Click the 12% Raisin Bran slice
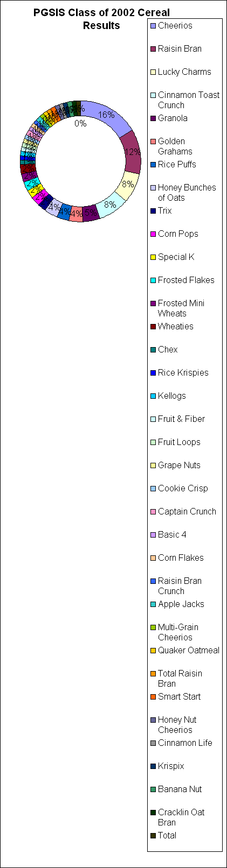 pyautogui.click(x=132, y=152)
